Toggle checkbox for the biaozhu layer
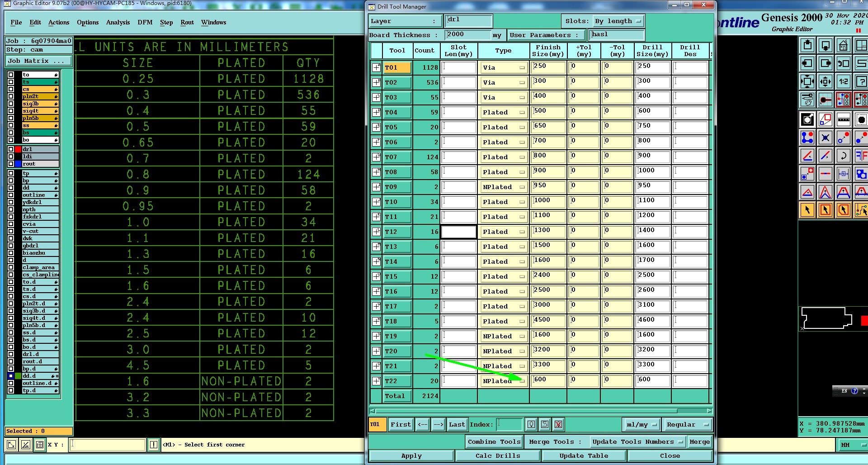Viewport: 868px width, 465px height. (11, 253)
